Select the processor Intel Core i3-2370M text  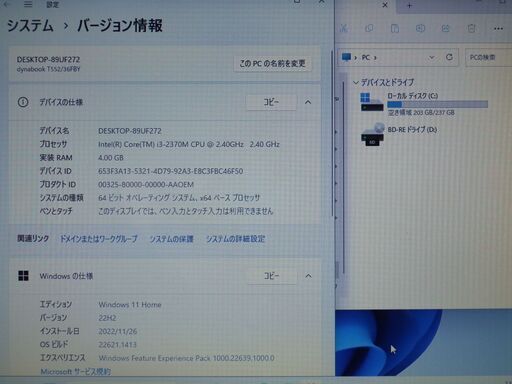point(189,144)
